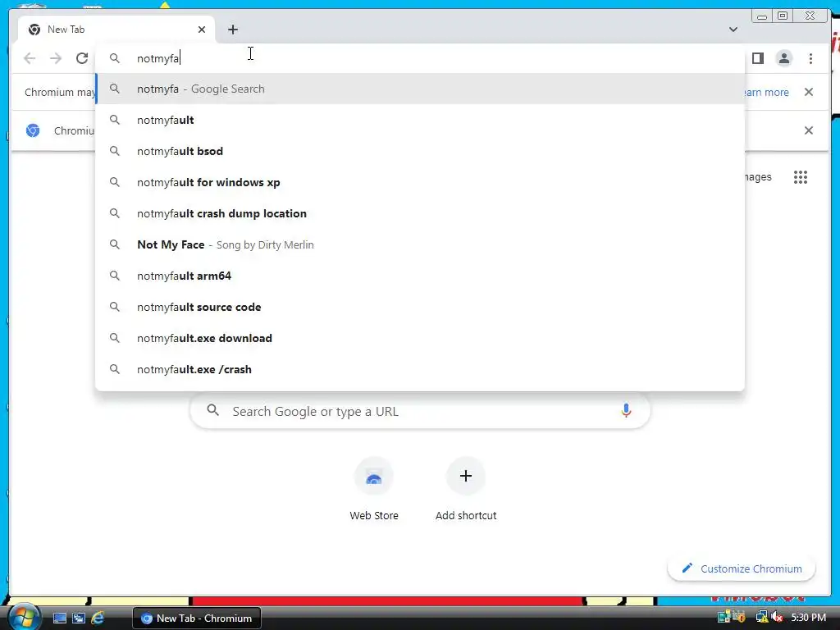Dismiss the first infobar with its X
Screen dimensions: 840x630
pyautogui.click(x=809, y=92)
